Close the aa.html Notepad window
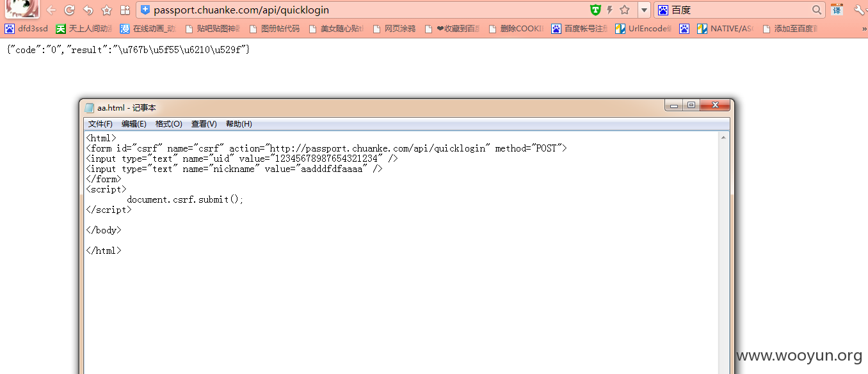Viewport: 868px width, 374px height. [x=715, y=105]
